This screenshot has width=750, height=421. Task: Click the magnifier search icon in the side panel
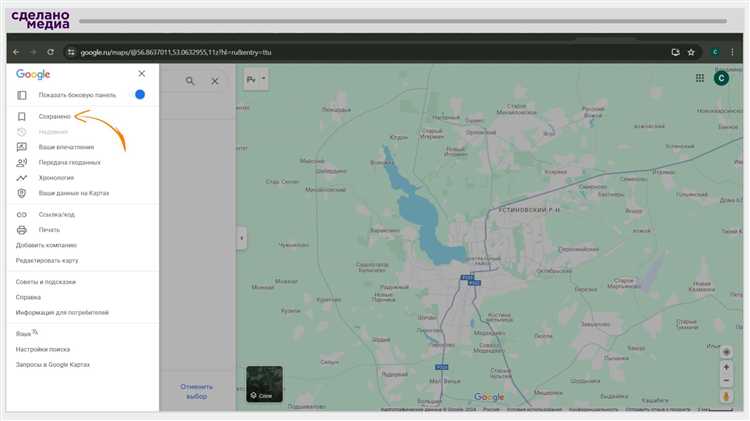[x=190, y=81]
